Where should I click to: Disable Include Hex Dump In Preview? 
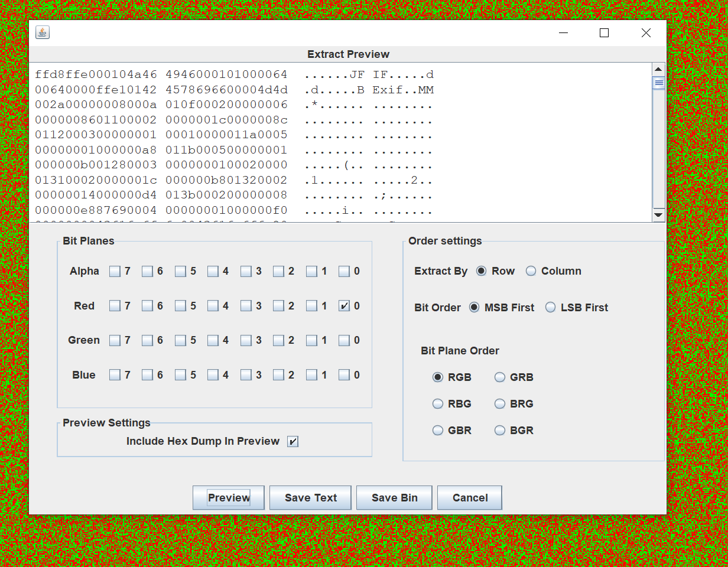292,441
